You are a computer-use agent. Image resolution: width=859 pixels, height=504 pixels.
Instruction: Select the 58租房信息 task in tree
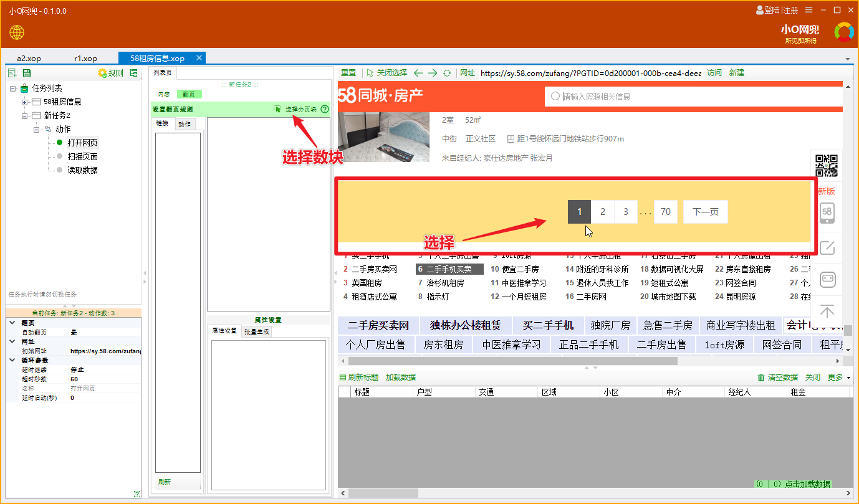coord(62,102)
